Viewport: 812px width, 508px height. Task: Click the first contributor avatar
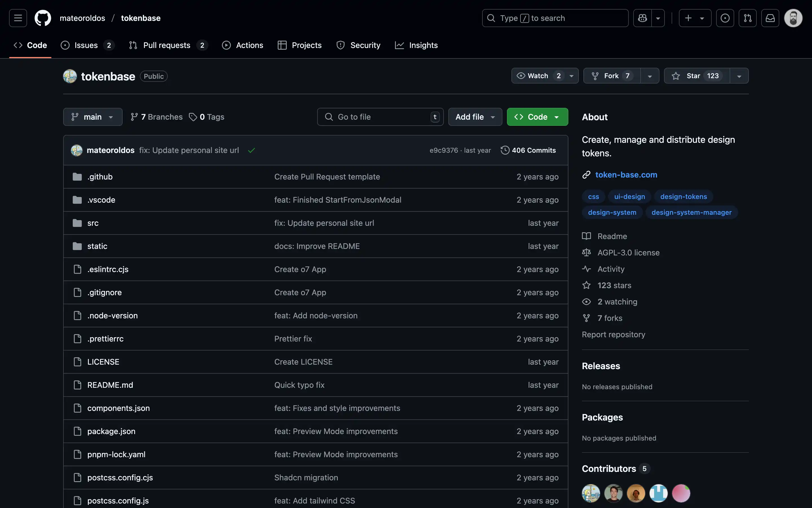tap(591, 493)
